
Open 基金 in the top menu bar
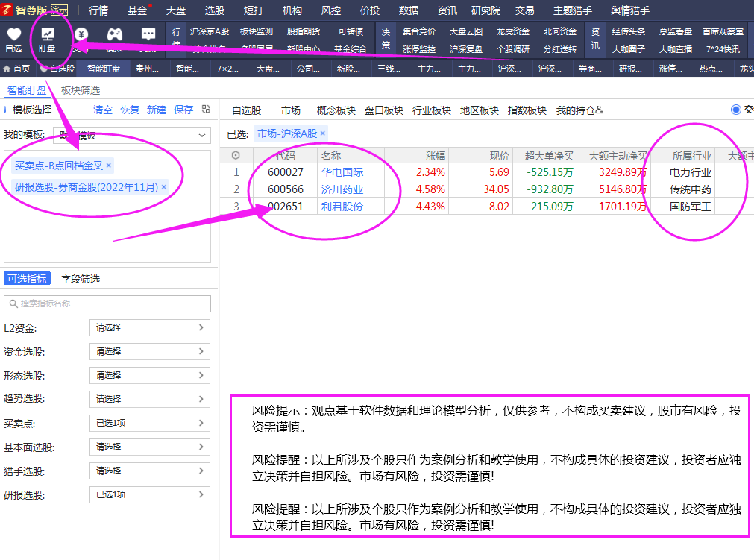[x=137, y=10]
